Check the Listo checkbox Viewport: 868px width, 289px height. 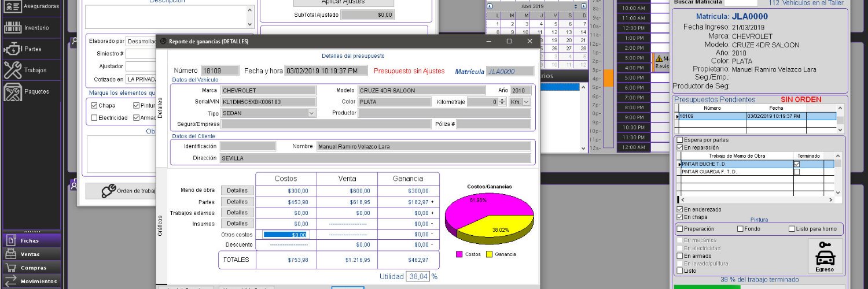(x=680, y=271)
